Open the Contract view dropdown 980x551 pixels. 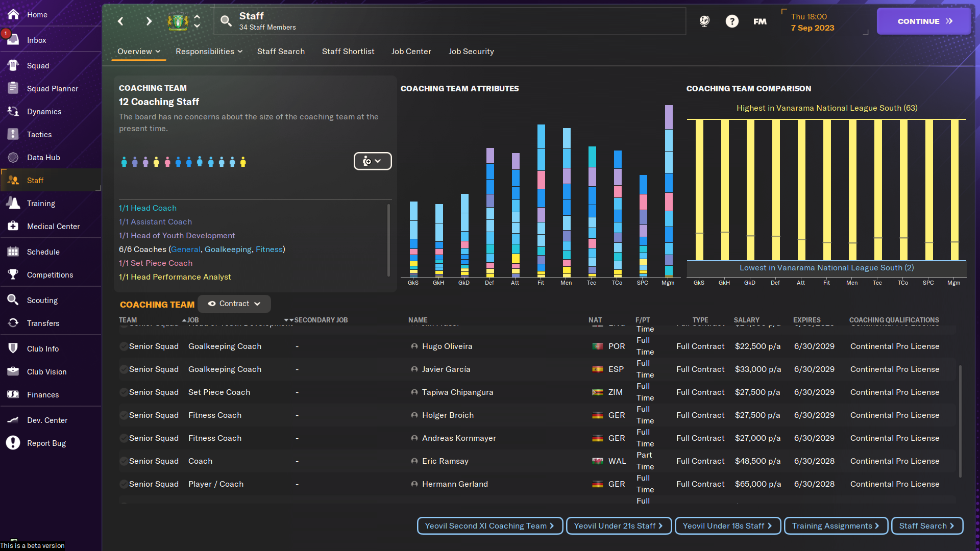(x=234, y=304)
